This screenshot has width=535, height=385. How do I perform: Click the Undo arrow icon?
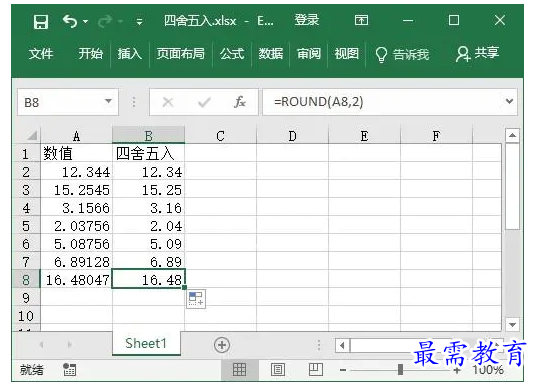coord(70,21)
